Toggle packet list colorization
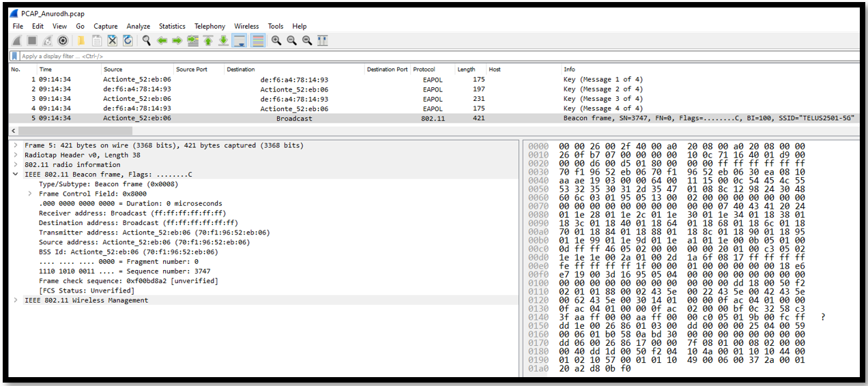 coord(258,41)
